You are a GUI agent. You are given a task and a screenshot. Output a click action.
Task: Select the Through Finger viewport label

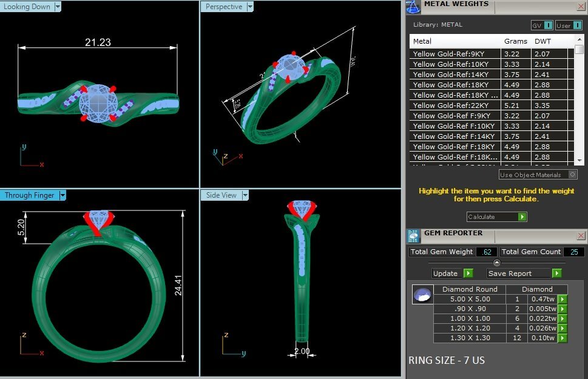(x=29, y=195)
